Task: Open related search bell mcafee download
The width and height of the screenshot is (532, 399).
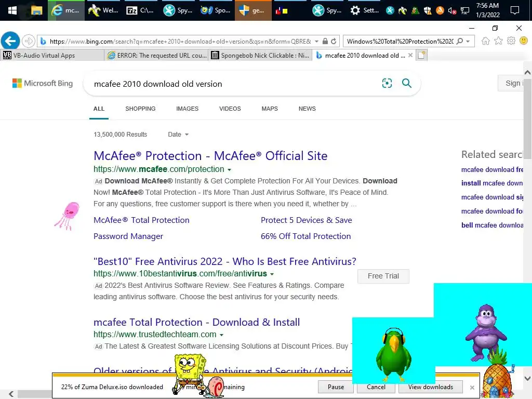Action: (493, 225)
